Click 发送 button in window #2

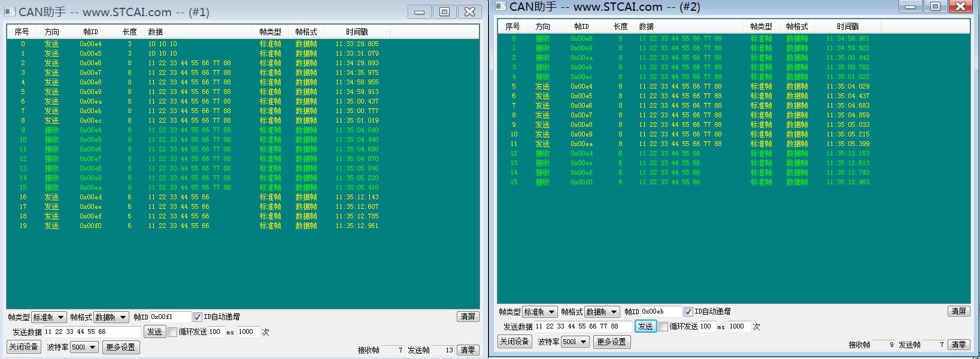(645, 326)
